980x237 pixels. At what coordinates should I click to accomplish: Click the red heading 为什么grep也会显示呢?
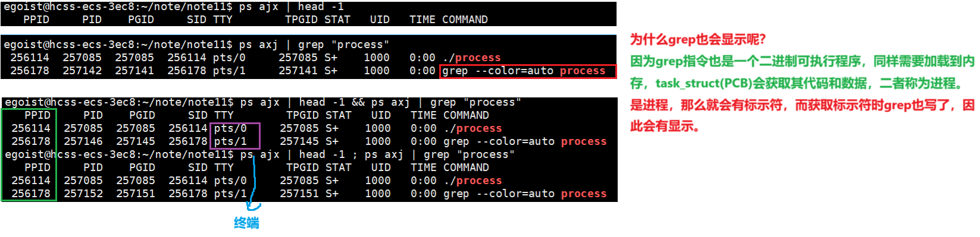tap(698, 40)
